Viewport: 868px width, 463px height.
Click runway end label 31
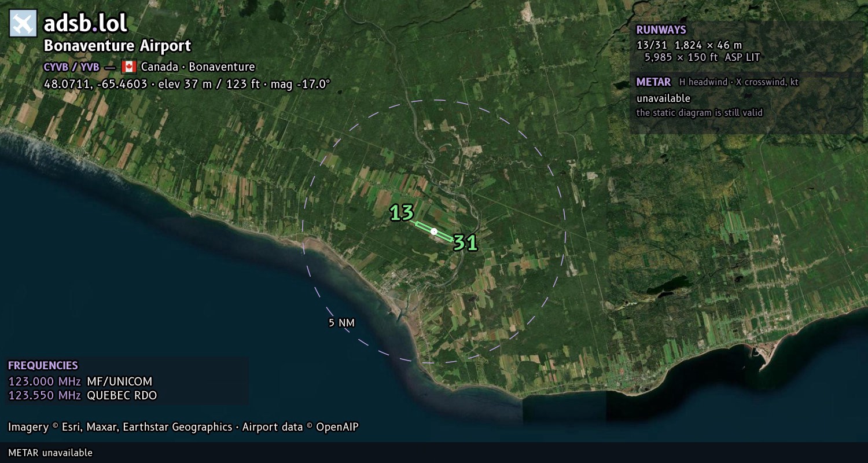click(x=465, y=243)
